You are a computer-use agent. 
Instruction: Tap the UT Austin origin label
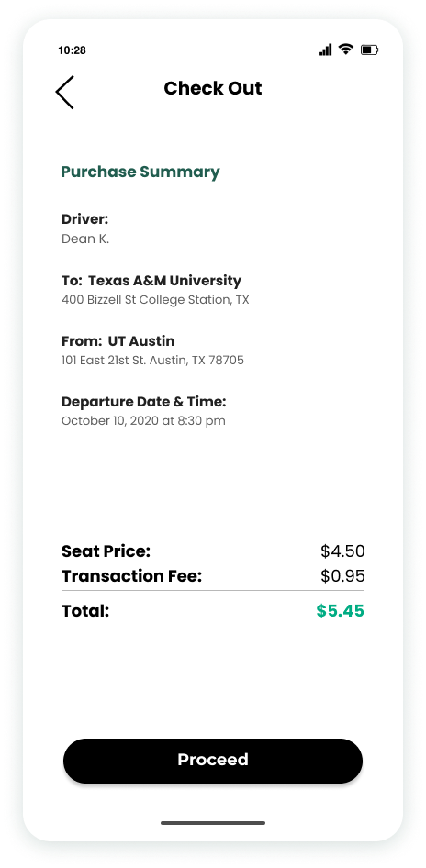coord(141,340)
